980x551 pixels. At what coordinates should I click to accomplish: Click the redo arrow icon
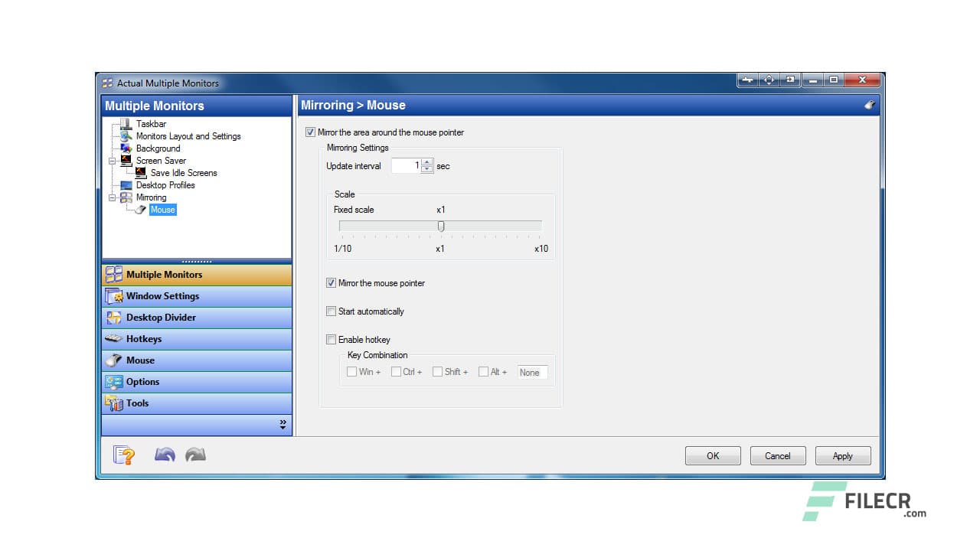pyautogui.click(x=196, y=455)
